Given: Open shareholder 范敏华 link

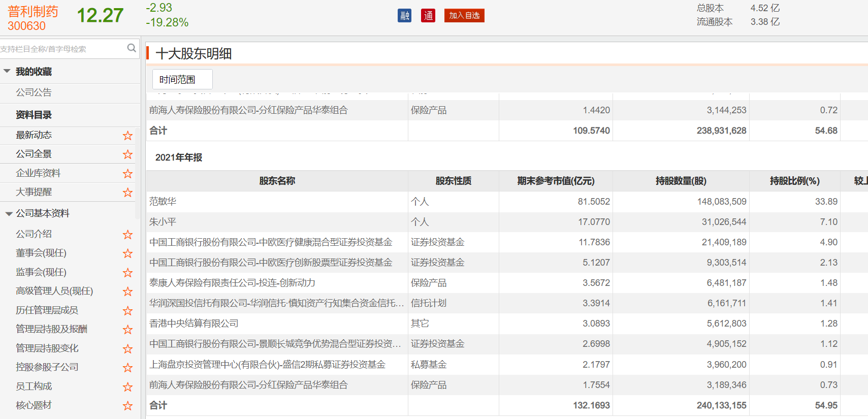Looking at the screenshot, I should [x=163, y=202].
